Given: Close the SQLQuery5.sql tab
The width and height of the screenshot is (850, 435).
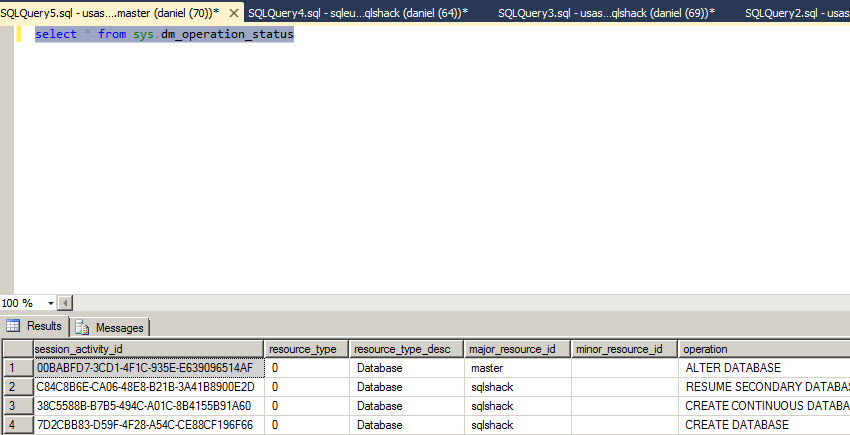Looking at the screenshot, I should pos(234,13).
